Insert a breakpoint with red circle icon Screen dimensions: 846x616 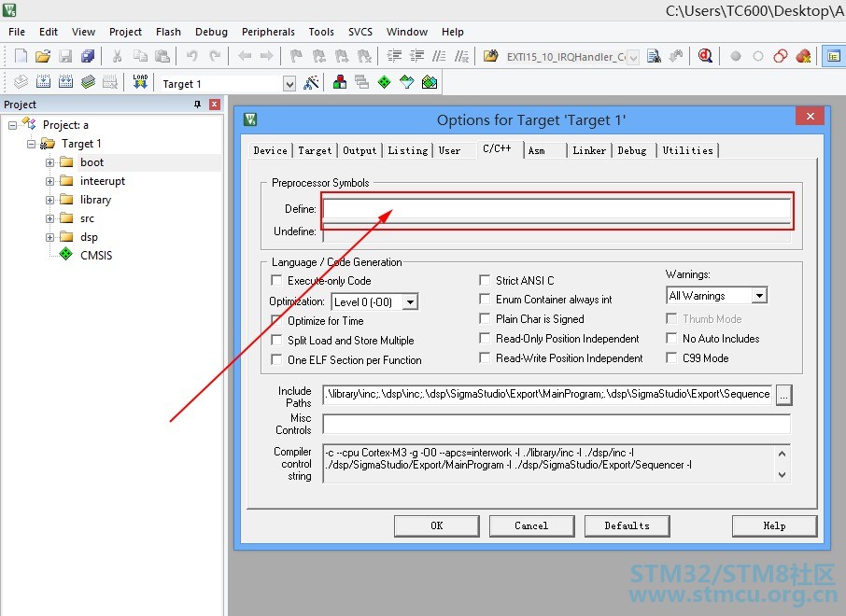pyautogui.click(x=736, y=56)
